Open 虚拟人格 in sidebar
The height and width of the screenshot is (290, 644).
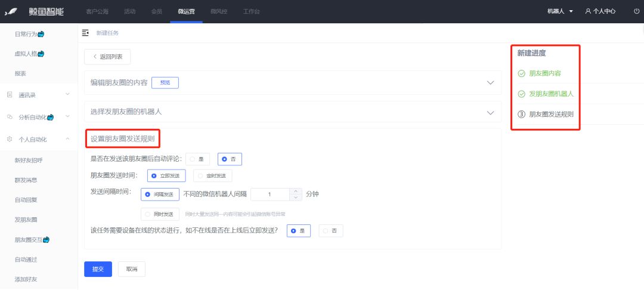click(x=26, y=54)
